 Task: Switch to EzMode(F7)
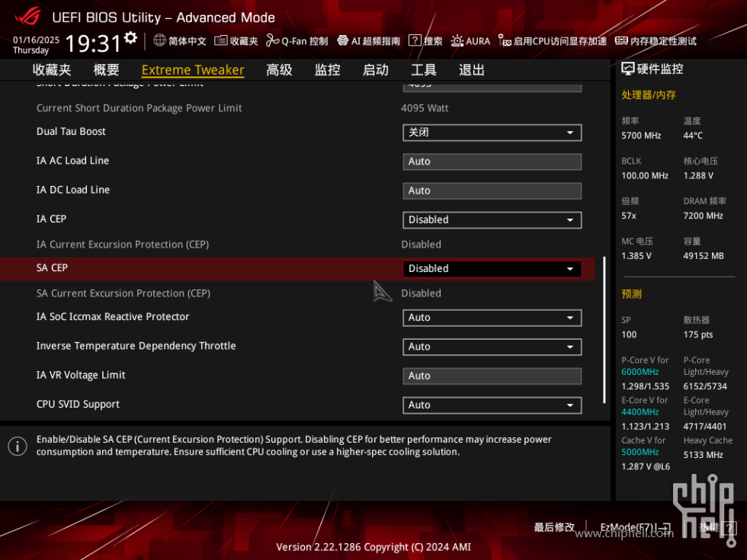click(x=636, y=527)
